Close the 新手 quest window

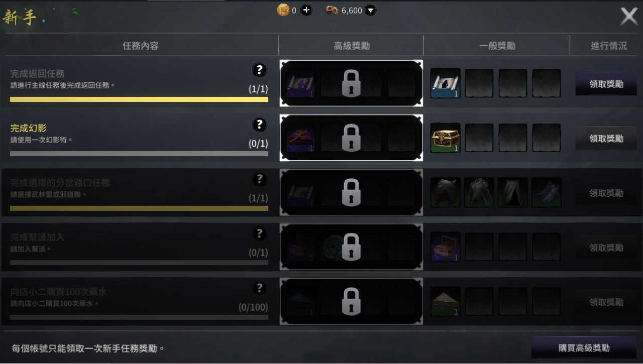coord(629,17)
